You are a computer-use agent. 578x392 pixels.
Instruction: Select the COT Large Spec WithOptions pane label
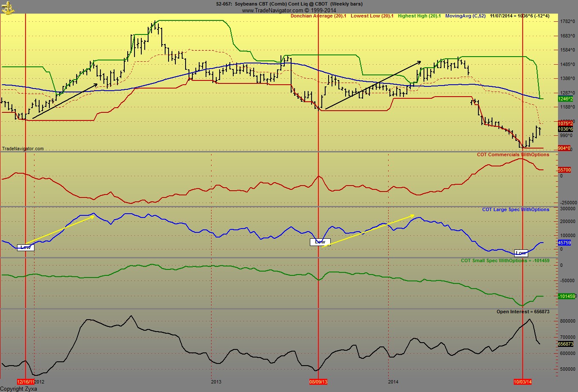point(515,209)
